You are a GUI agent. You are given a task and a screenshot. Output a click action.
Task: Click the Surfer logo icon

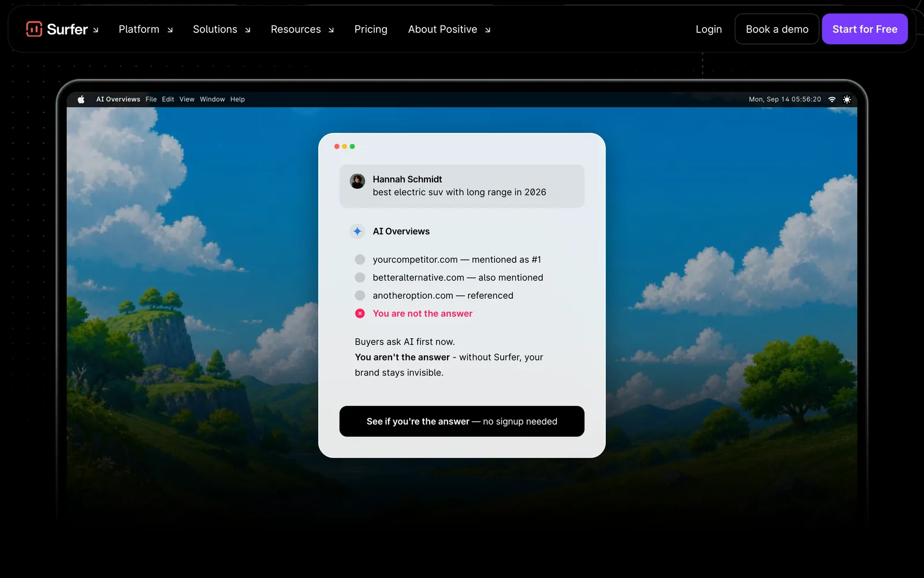[x=34, y=29]
